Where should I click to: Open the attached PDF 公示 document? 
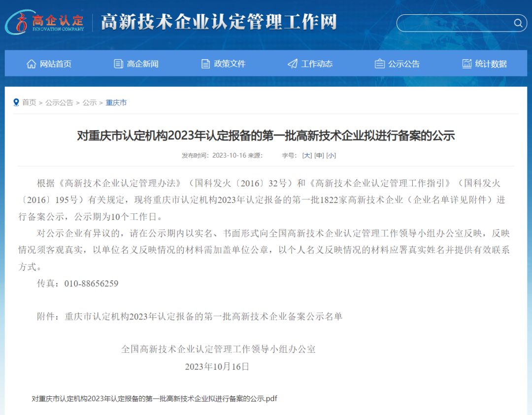[x=153, y=399]
